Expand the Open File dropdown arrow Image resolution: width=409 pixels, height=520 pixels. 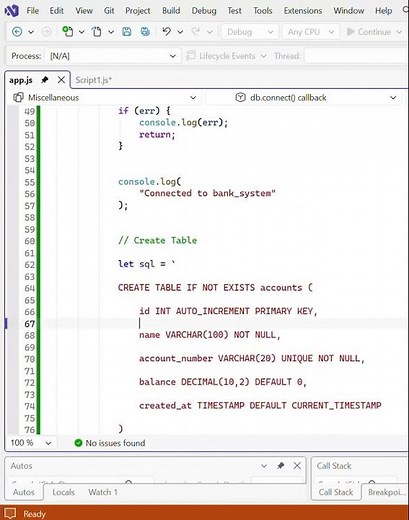click(111, 32)
